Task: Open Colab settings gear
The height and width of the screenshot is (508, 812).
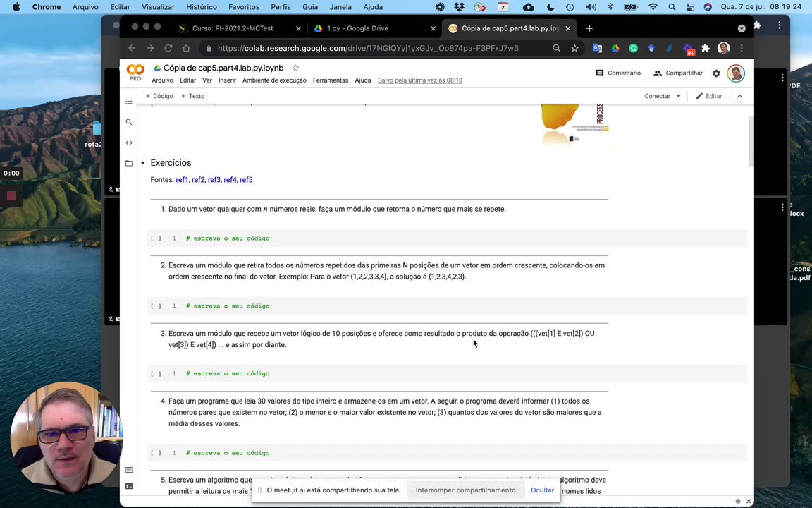Action: 716,73
